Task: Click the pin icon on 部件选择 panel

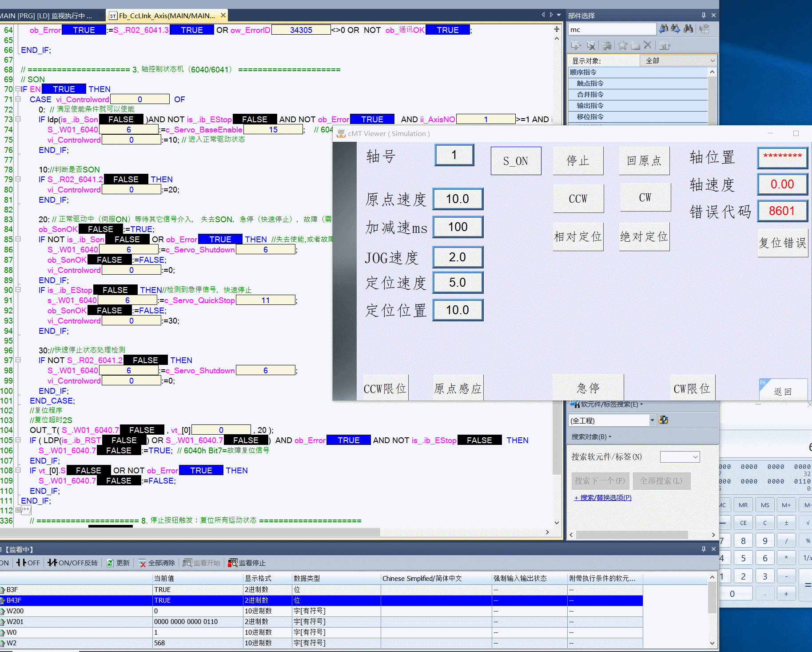Action: (704, 15)
